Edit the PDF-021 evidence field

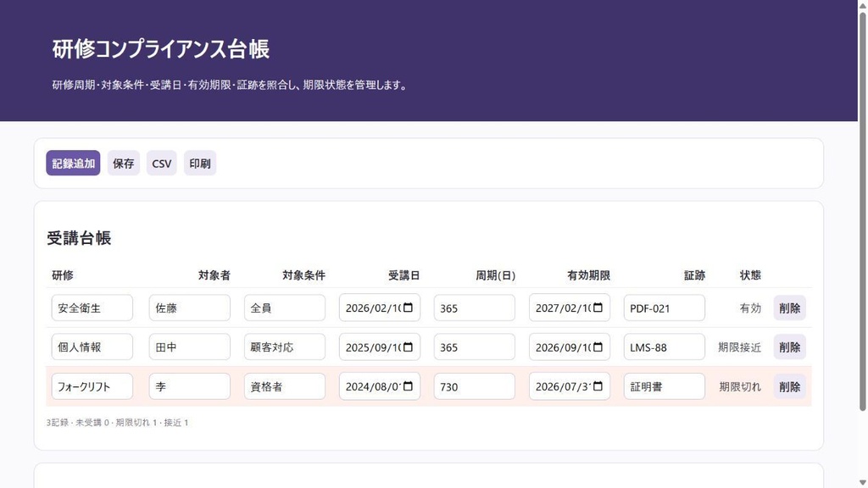coord(665,308)
